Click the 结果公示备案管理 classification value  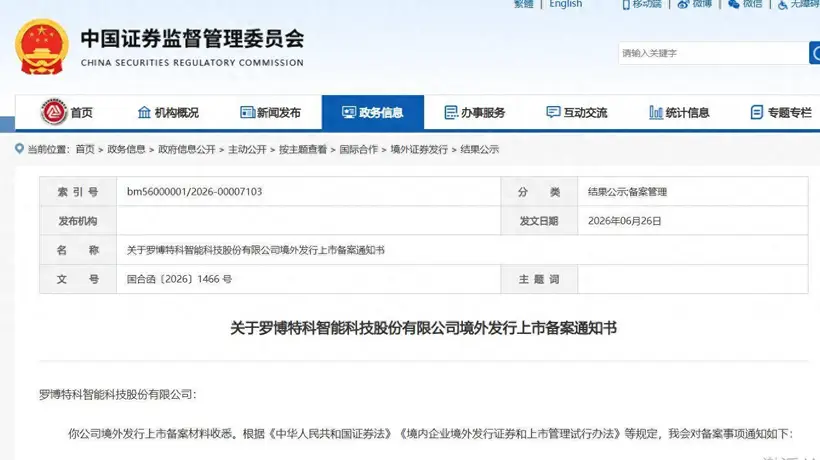627,192
